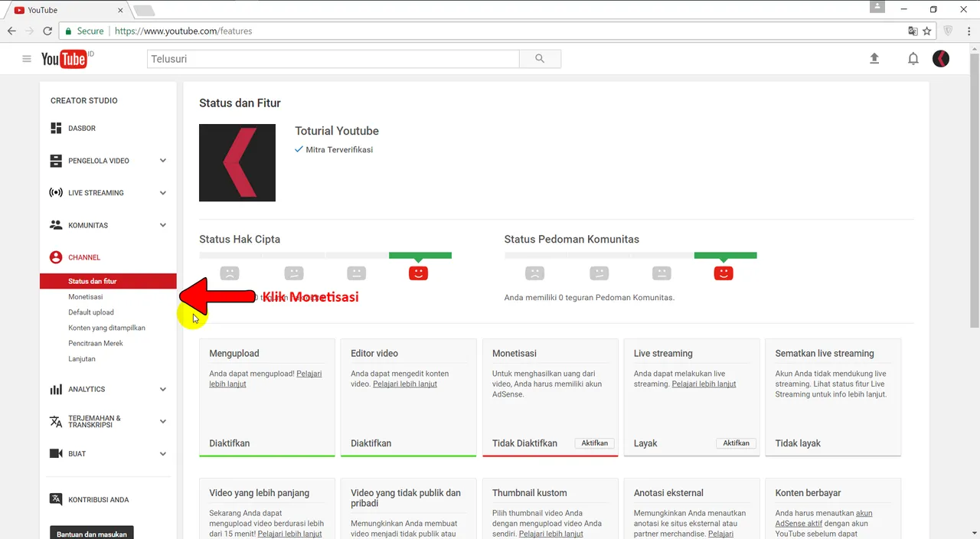The width and height of the screenshot is (980, 539).
Task: Click the Telusuri search field
Action: [333, 59]
